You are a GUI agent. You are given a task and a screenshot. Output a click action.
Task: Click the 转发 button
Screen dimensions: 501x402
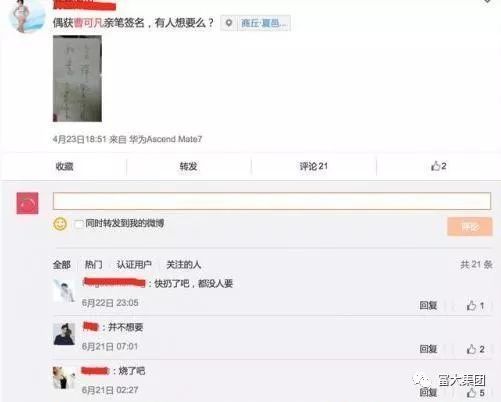point(188,166)
